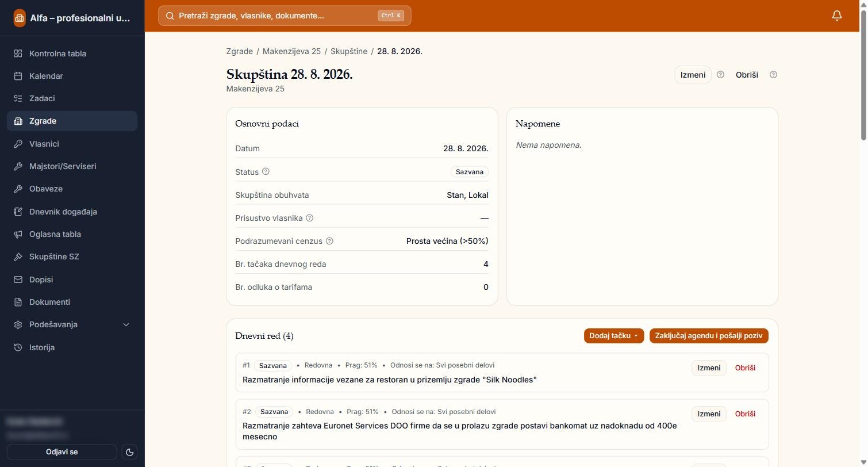Open Zgrade in the sidebar
868x467 pixels.
pos(72,121)
